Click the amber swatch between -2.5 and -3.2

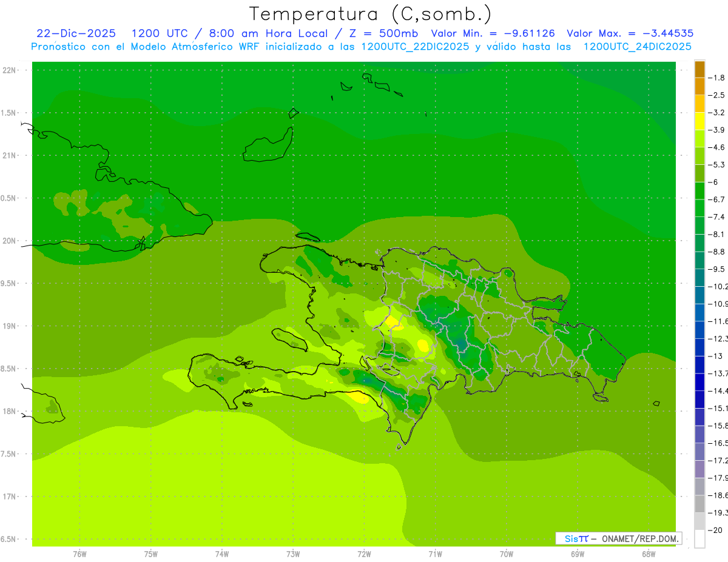700,104
